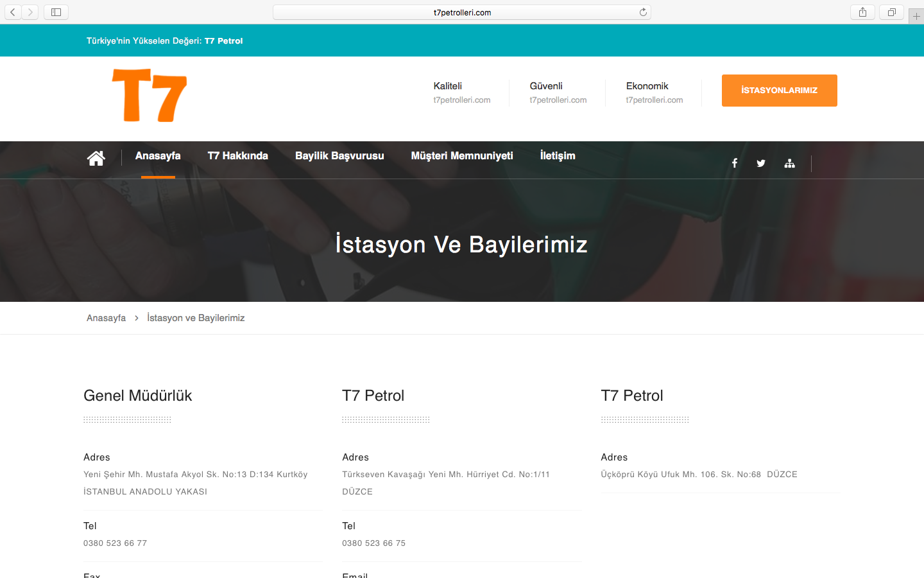Click the Güvenli header feature
The image size is (924, 578).
coord(546,86)
